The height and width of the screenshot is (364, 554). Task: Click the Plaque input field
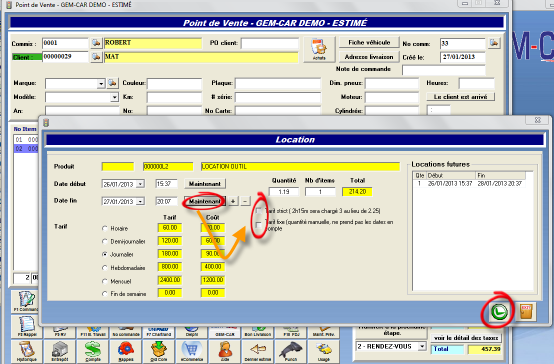[278, 83]
